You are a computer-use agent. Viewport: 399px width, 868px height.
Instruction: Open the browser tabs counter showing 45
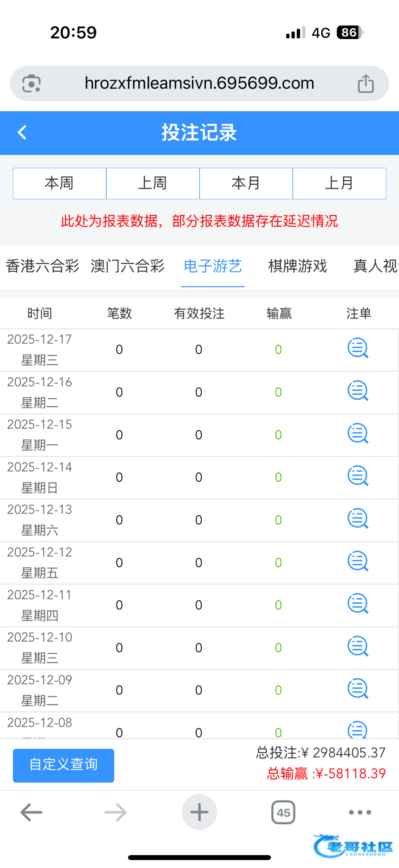click(283, 813)
